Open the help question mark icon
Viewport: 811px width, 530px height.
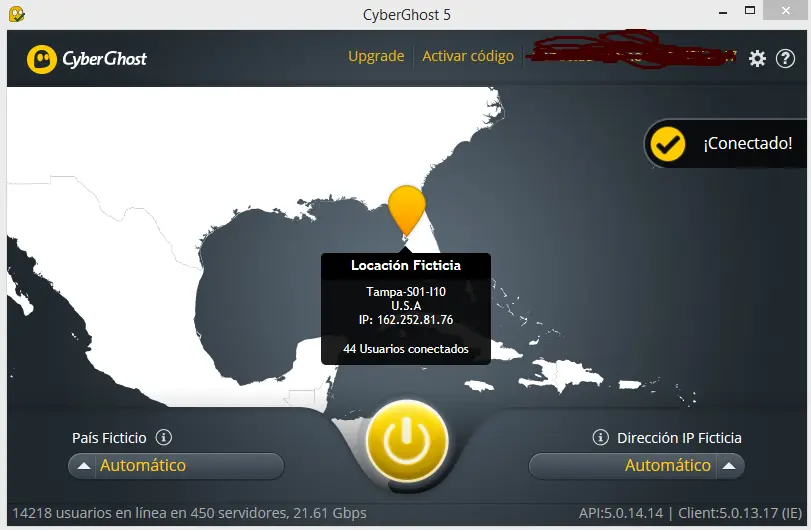785,58
